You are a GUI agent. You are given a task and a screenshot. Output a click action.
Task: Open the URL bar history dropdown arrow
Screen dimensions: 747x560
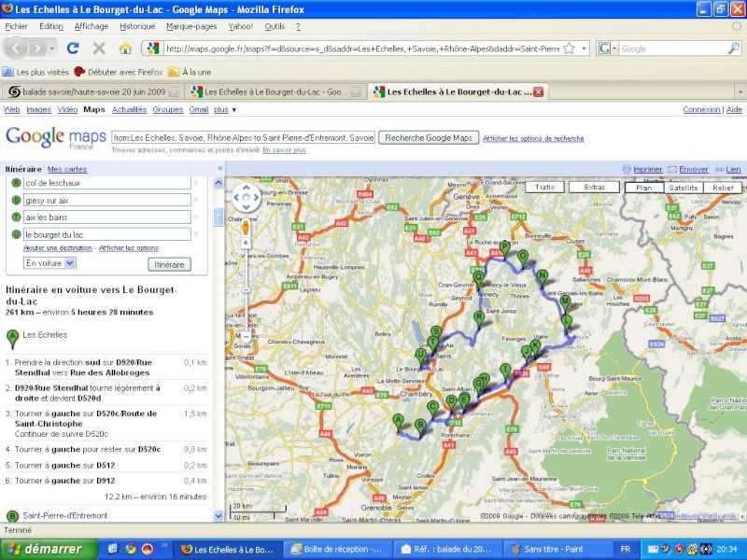pos(584,49)
